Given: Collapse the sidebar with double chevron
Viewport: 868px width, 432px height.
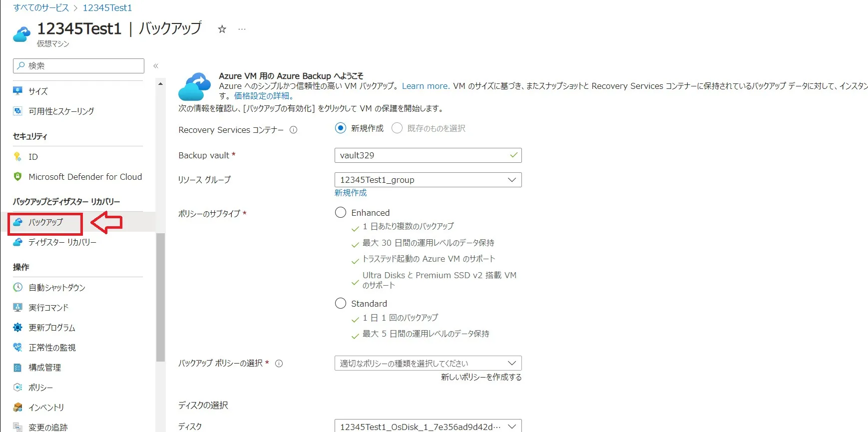Looking at the screenshot, I should [156, 66].
